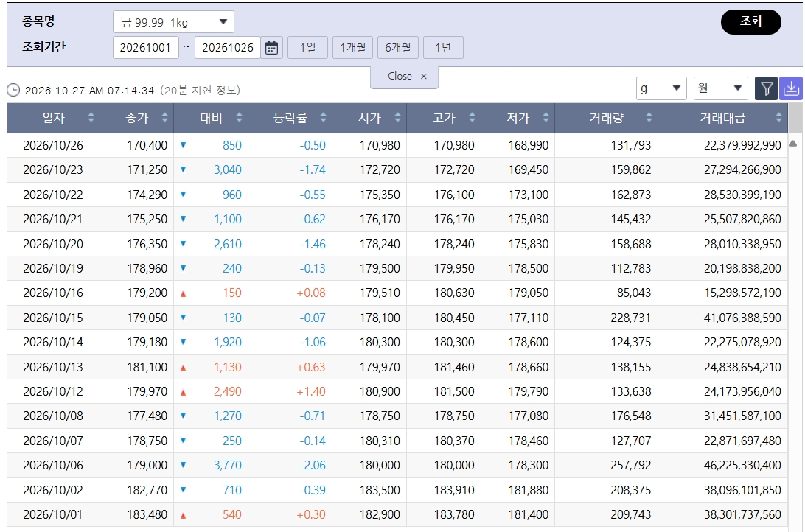Viewport: 805px width, 532px height.
Task: Open the currency 원 dropdown
Action: [720, 88]
